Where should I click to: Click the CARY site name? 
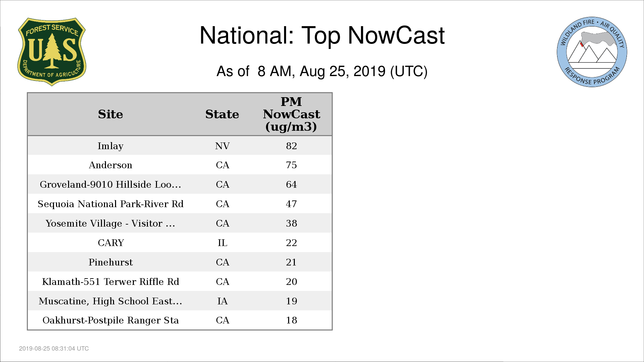point(111,243)
